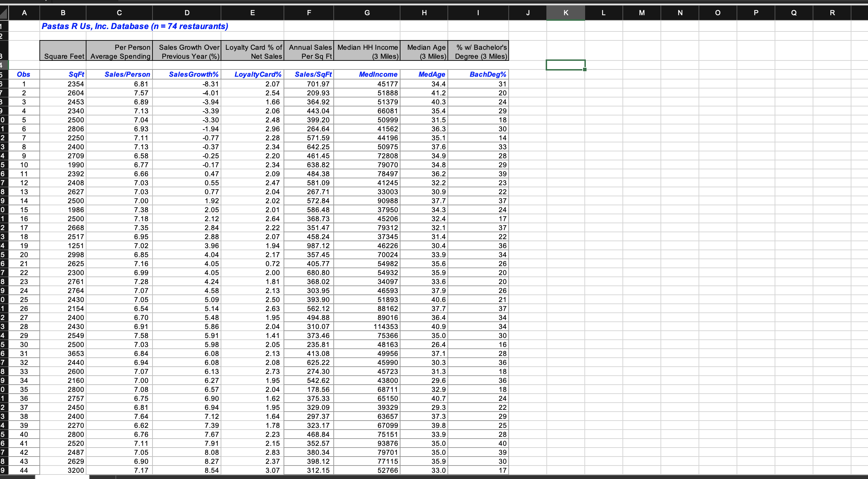Screen dimensions: 868x479
Task: Click the cell with value 987.12
Action: click(x=309, y=246)
